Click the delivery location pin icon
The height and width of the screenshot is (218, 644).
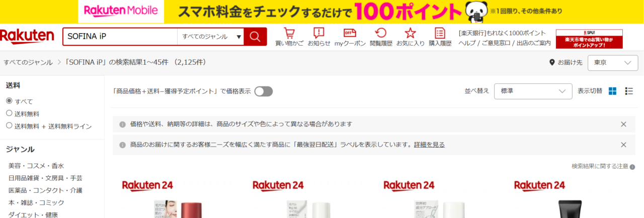552,63
